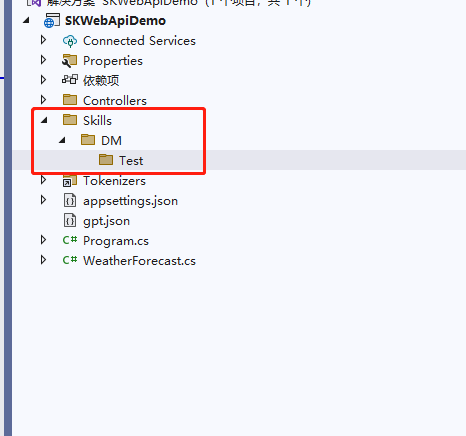Select Controllers in Solution Explorer
466x436 pixels.
(115, 101)
